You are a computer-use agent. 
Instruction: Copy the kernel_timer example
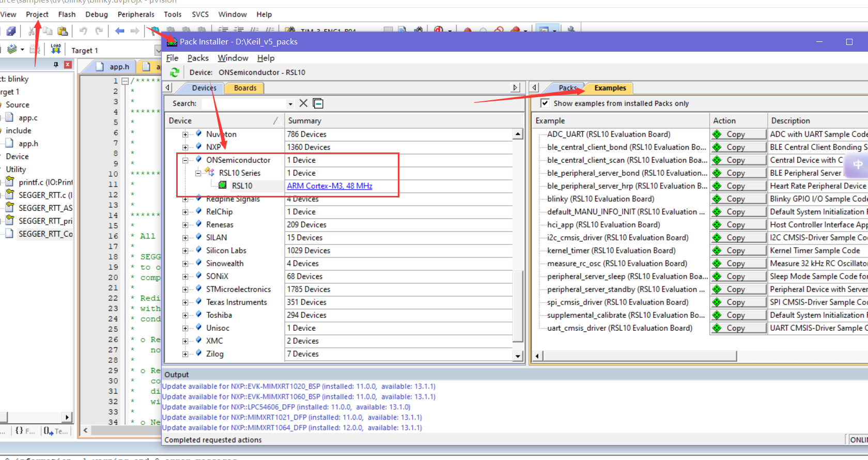click(x=738, y=251)
